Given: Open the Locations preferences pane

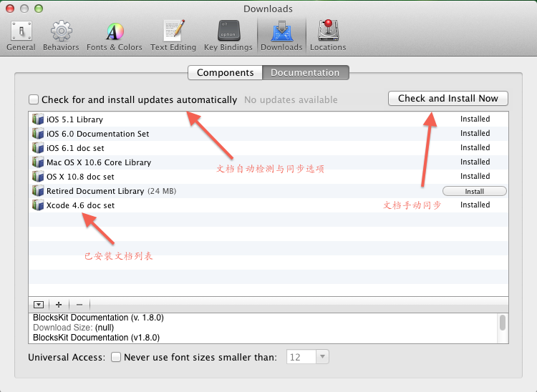Looking at the screenshot, I should click(328, 35).
